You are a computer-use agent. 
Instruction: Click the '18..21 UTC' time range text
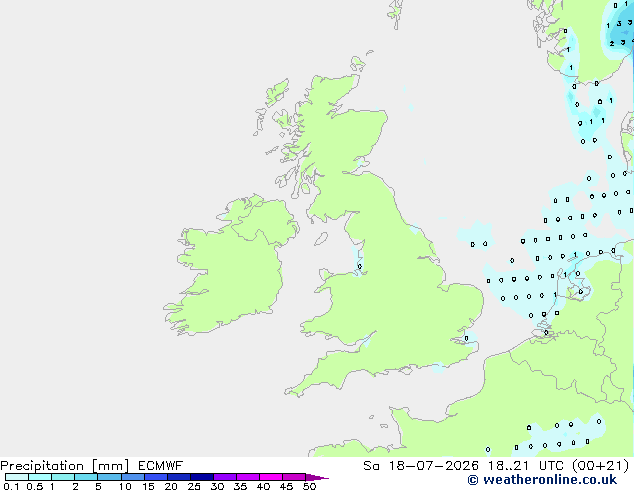525,466
